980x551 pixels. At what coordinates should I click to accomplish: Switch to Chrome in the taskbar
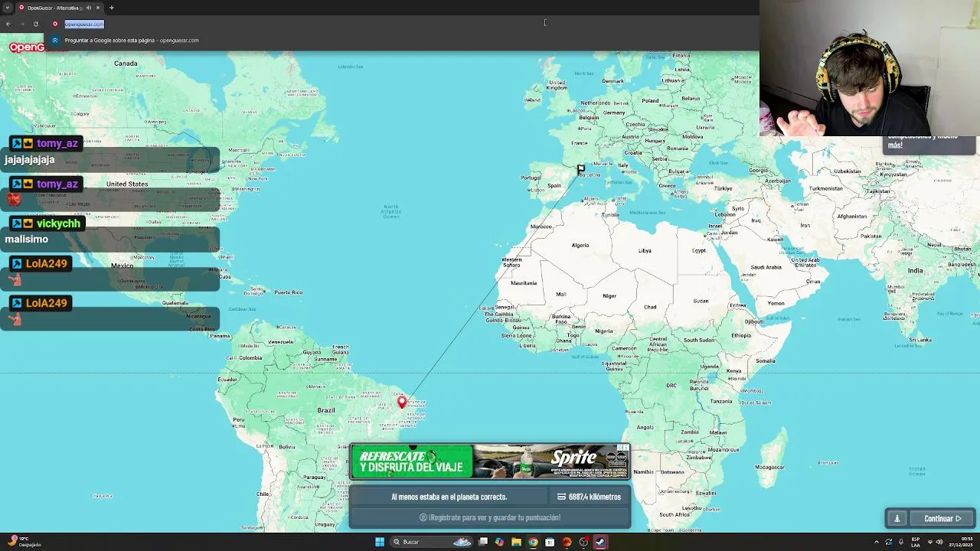[534, 542]
